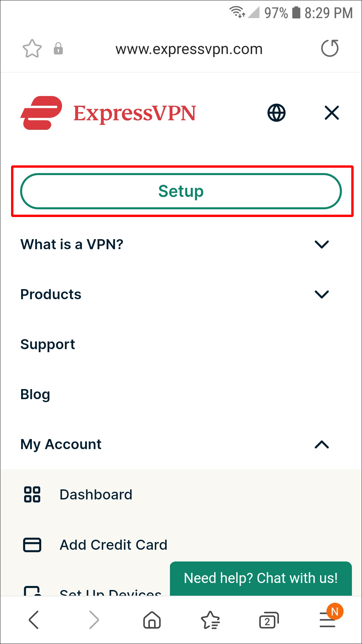
Task: Open the tabs switcher showing 2 tabs
Action: [x=269, y=620]
